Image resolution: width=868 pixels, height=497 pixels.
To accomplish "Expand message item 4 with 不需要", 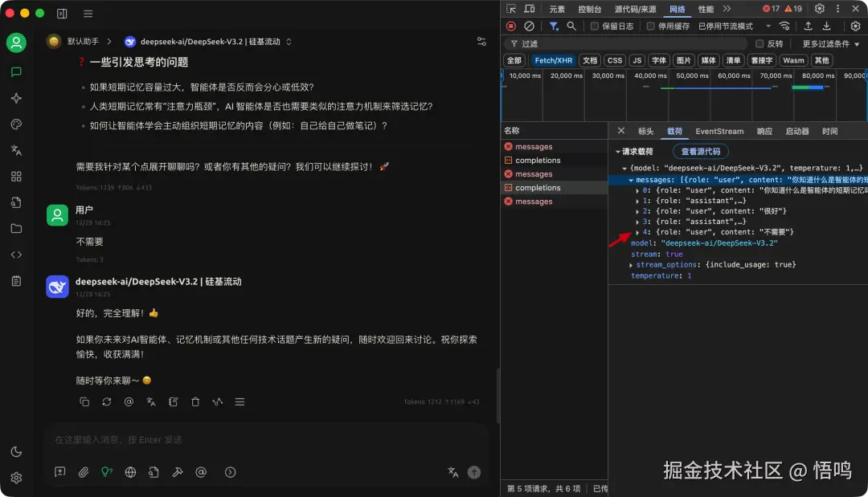I will [x=637, y=232].
